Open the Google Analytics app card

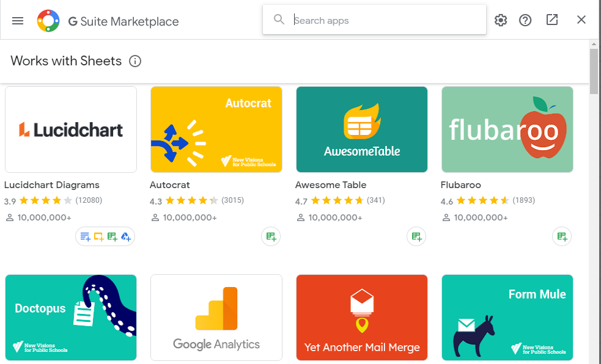[x=216, y=318]
